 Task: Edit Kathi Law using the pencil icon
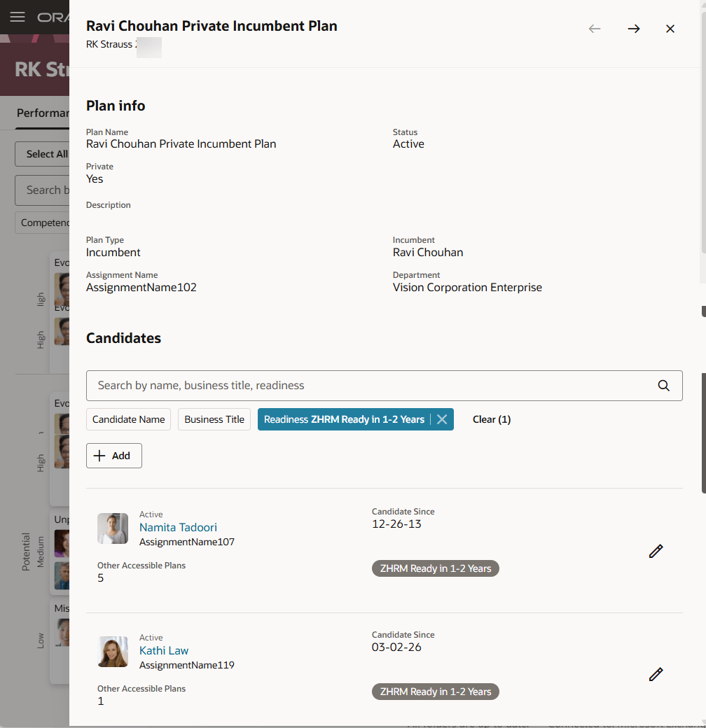coord(656,674)
